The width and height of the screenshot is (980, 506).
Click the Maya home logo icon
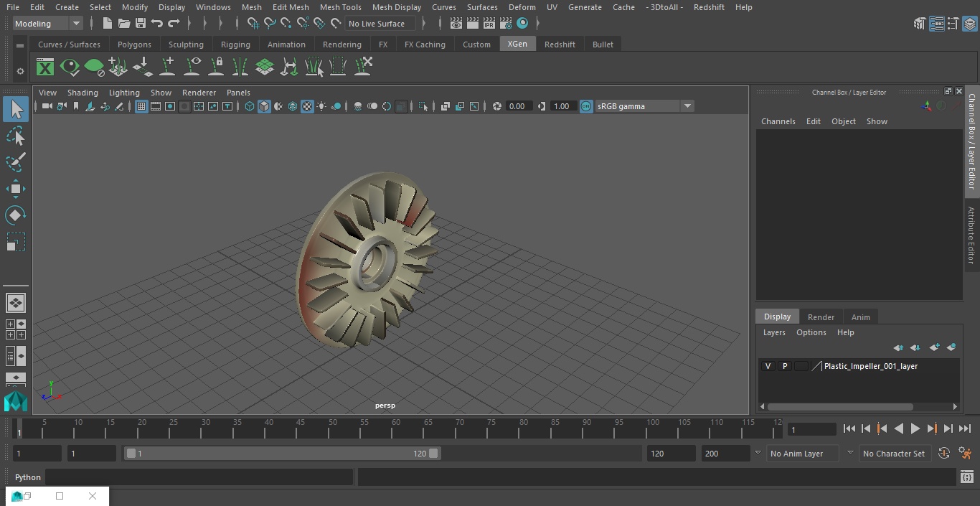tap(15, 400)
